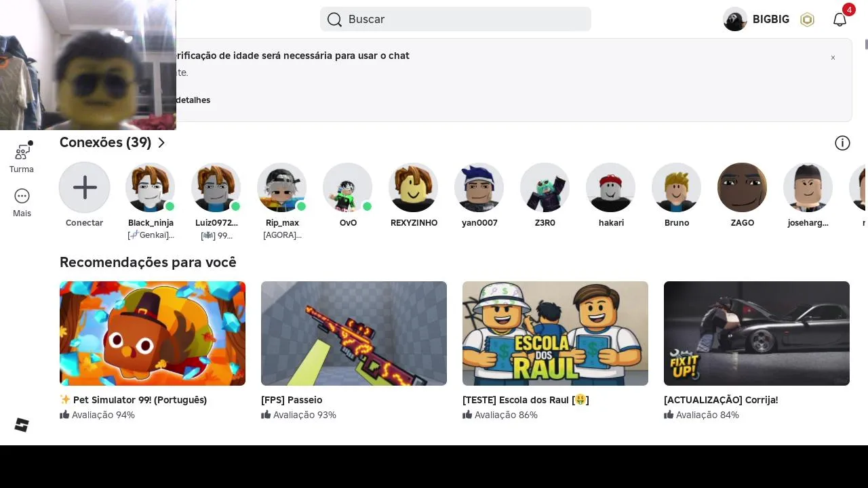This screenshot has height=488, width=868.
Task: Click Pet Simulator 99! (Português) title
Action: pyautogui.click(x=134, y=400)
